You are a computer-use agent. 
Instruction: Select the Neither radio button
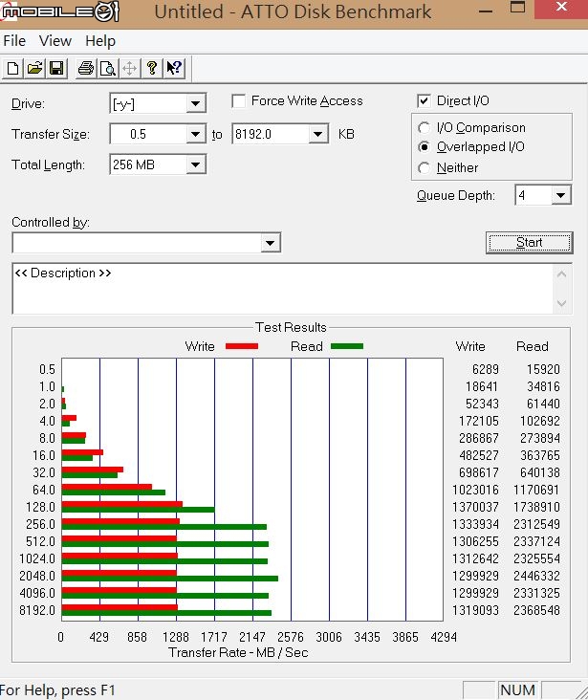click(x=425, y=168)
